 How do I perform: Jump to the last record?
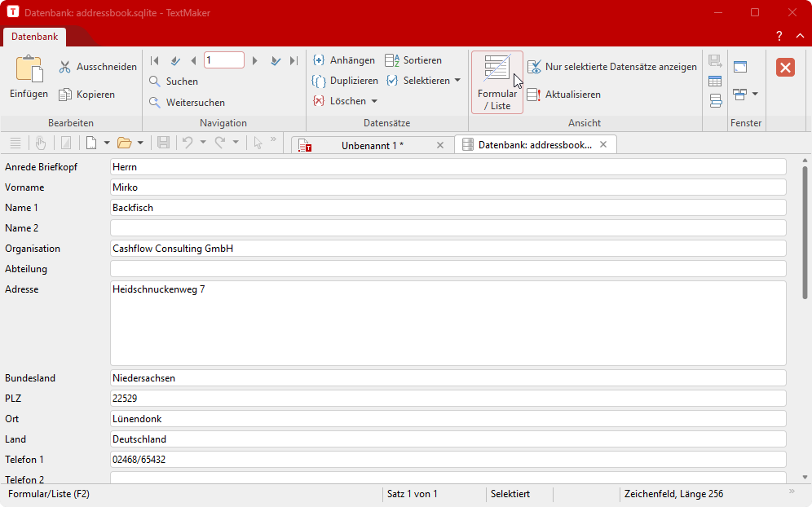coord(293,60)
